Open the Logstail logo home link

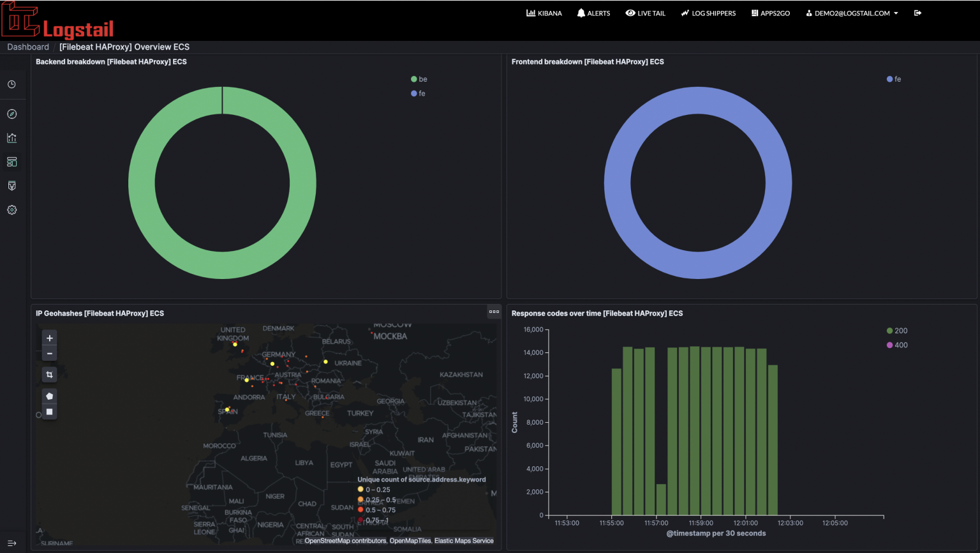click(57, 20)
